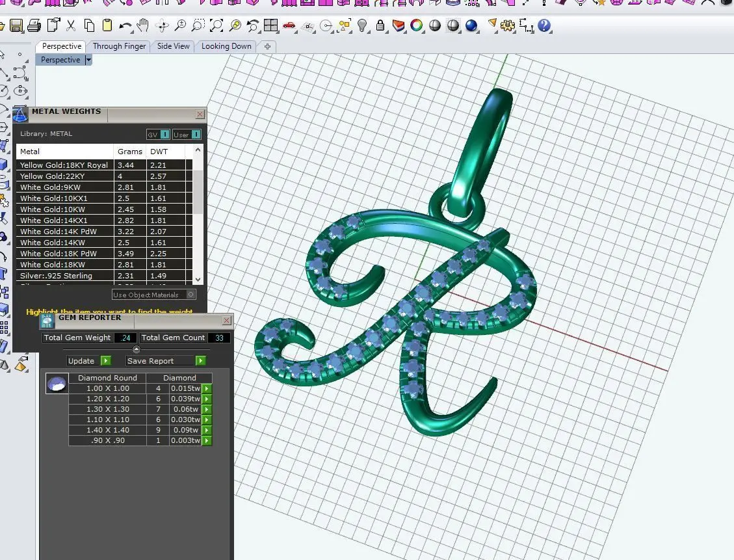Click the construction plane grid icon
The height and width of the screenshot is (560, 734).
pyautogui.click(x=308, y=26)
